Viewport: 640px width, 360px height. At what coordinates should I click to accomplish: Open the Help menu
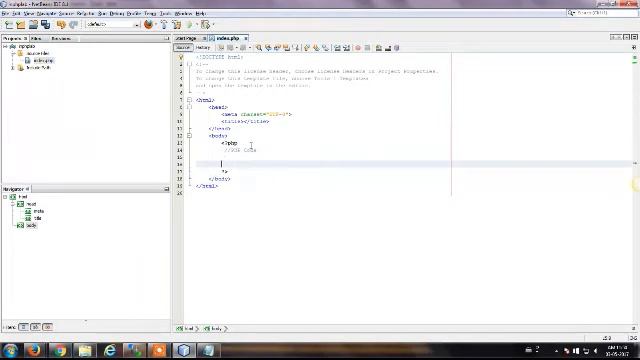(x=200, y=13)
